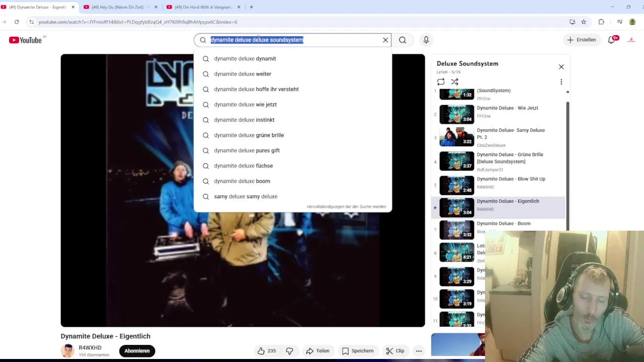
Task: Click the playlist panel scrollbar
Action: [x=568, y=166]
